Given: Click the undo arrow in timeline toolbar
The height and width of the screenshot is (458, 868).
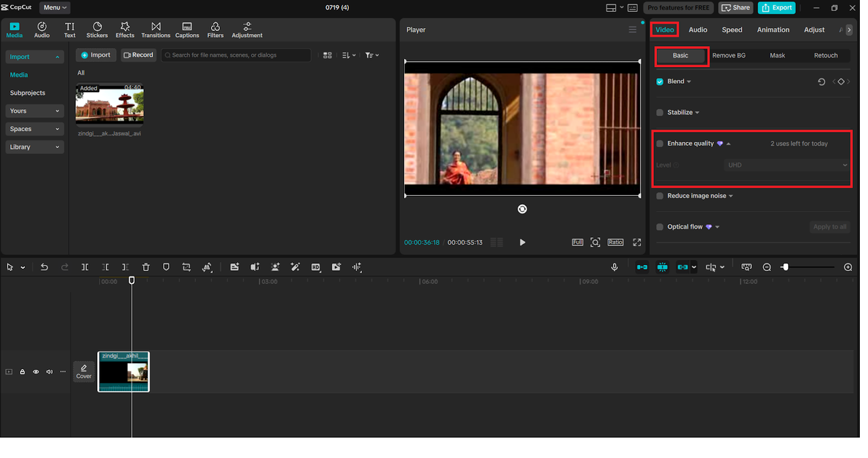Looking at the screenshot, I should (44, 267).
